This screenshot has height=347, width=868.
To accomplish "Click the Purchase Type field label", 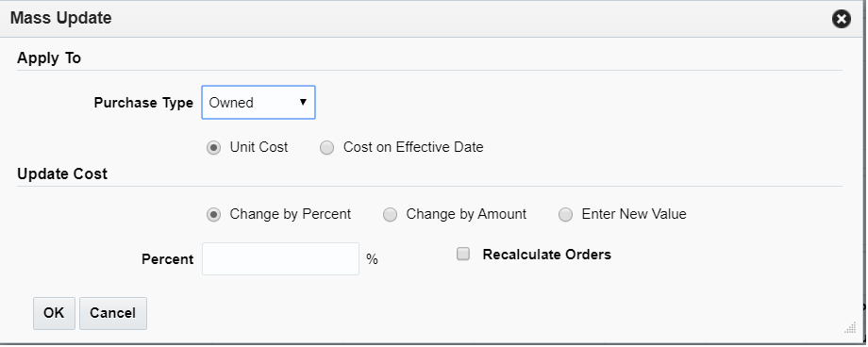I will (143, 103).
